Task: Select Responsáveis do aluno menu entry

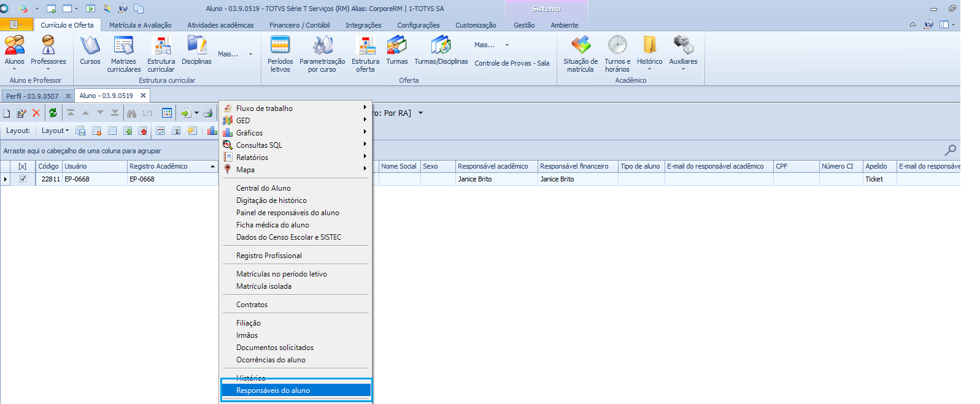Action: pos(296,390)
